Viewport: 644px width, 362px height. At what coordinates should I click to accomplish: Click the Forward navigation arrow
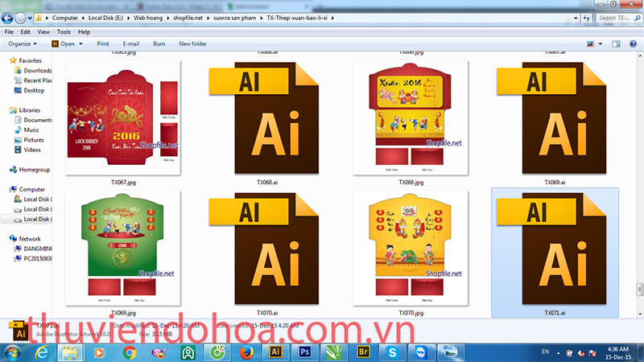click(20, 18)
